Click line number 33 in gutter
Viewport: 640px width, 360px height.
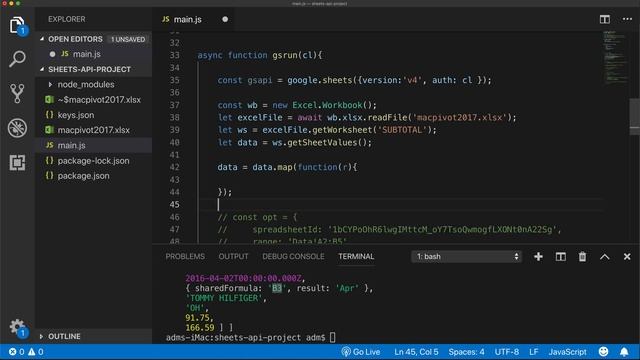175,55
